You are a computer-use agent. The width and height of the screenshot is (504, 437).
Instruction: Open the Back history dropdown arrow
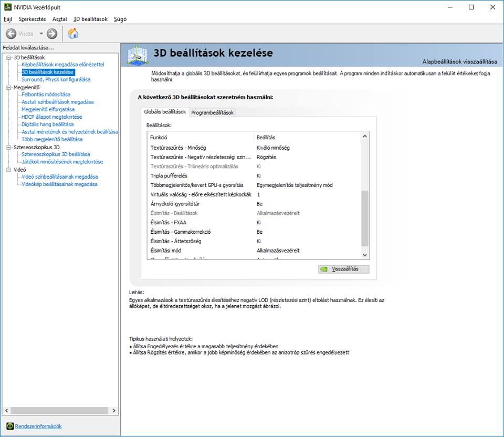pos(41,34)
